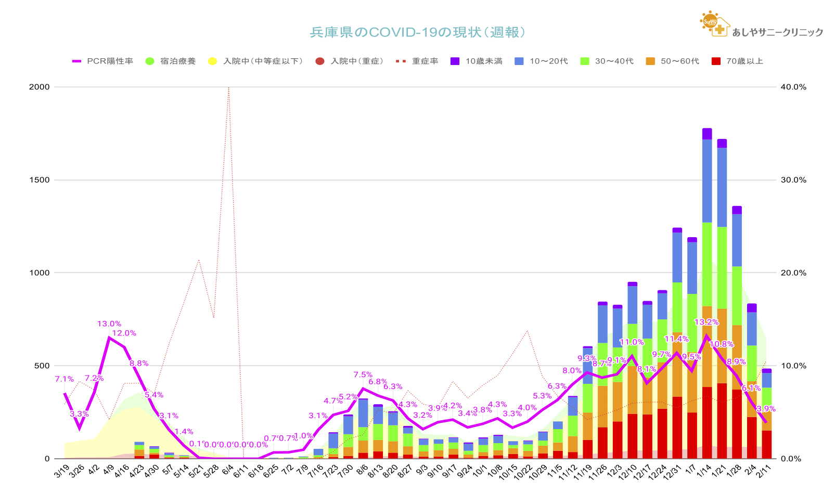The image size is (835, 504).
Task: Click the PCR陽性率 legend line marker
Action: pyautogui.click(x=77, y=61)
